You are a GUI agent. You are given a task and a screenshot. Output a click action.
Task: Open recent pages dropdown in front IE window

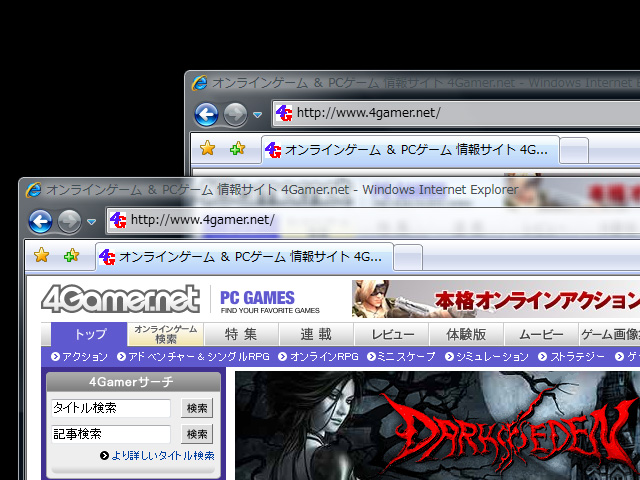[91, 222]
